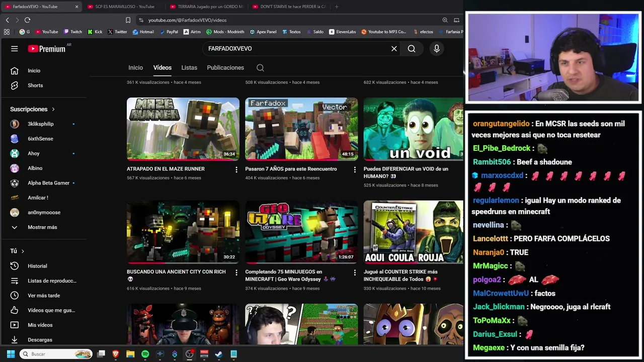Open the Kick bookmark

click(x=95, y=32)
